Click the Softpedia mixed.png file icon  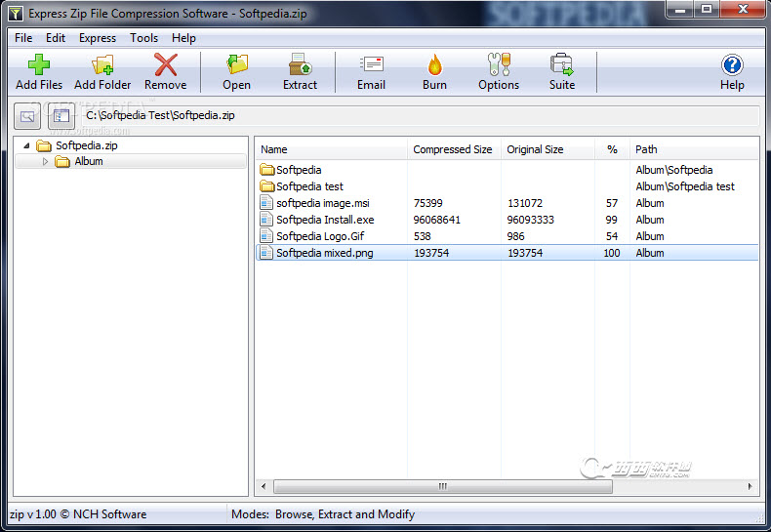coord(266,253)
